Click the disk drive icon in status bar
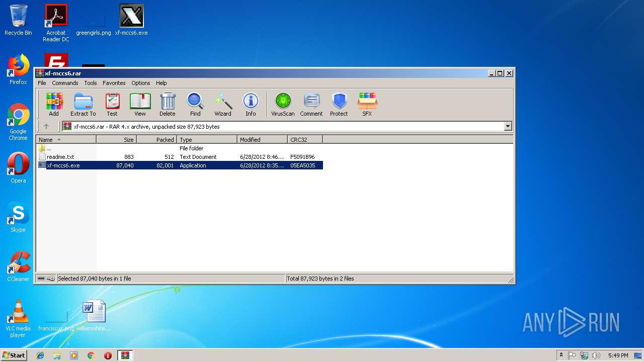The image size is (644, 362). 41,279
